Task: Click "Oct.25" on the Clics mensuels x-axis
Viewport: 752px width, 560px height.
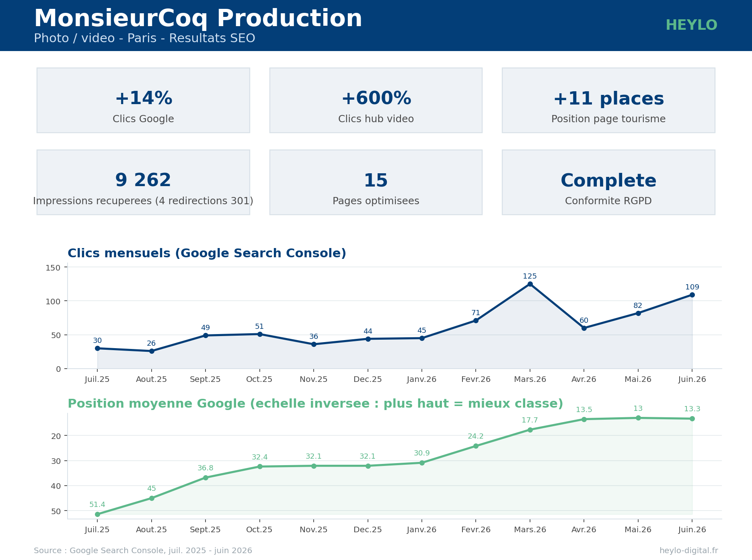Action: tap(260, 379)
